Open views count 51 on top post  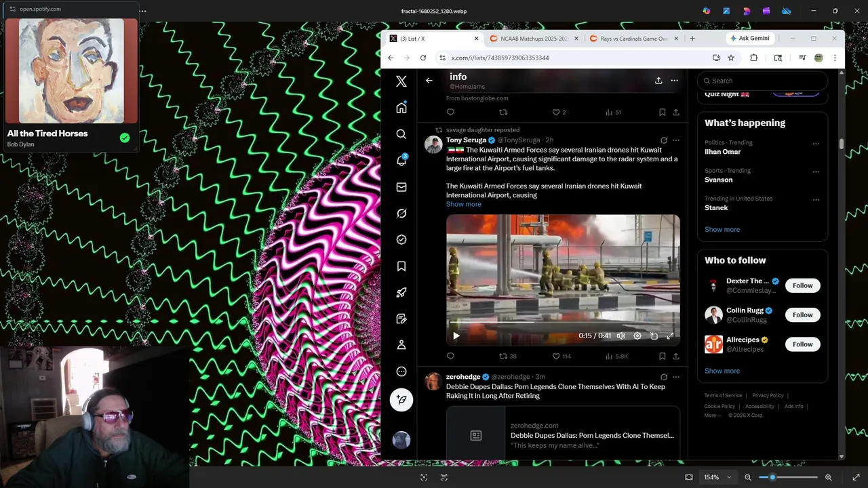pos(613,113)
